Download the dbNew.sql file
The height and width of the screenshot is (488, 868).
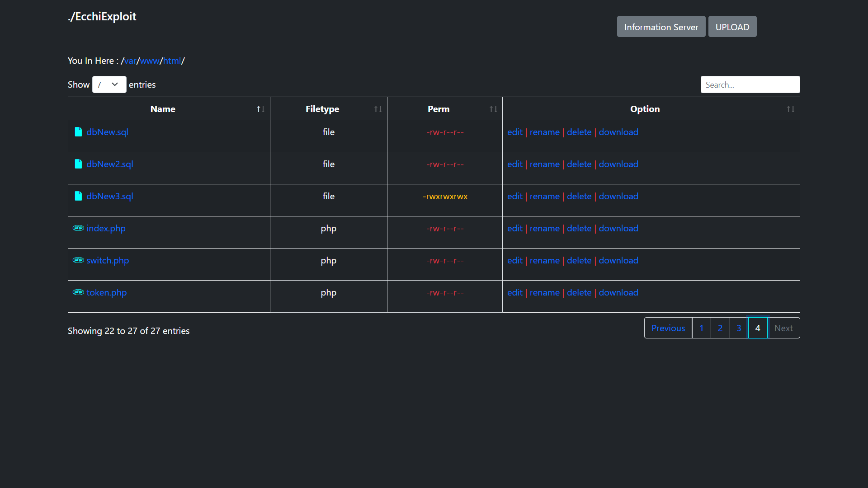(618, 132)
